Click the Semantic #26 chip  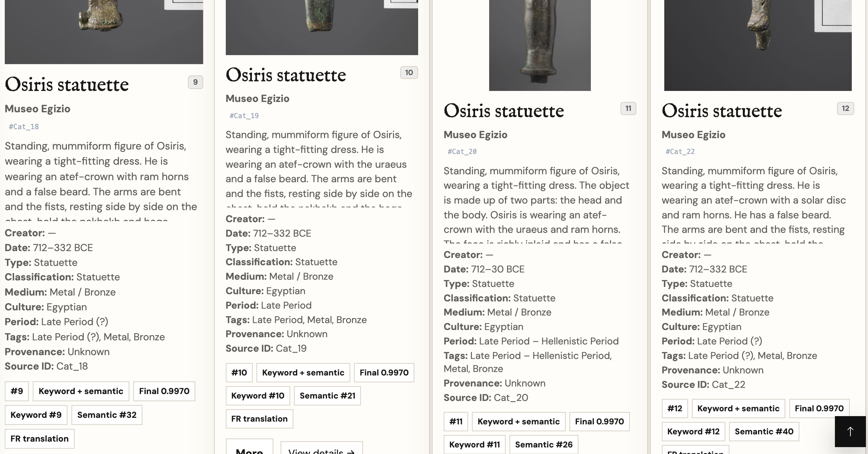544,445
